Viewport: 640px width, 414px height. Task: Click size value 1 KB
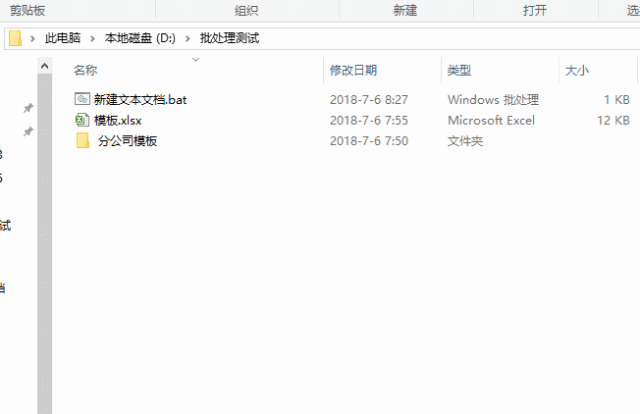(617, 100)
